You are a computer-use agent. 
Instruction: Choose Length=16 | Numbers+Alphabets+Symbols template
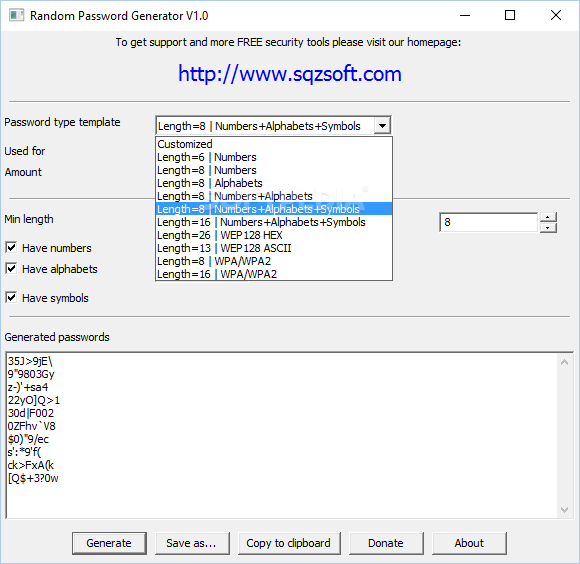click(274, 222)
